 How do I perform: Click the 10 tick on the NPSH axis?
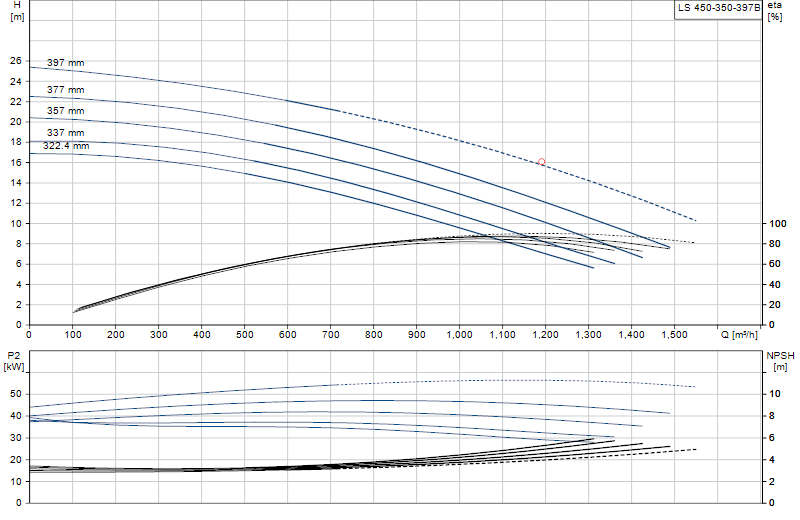[x=774, y=394]
